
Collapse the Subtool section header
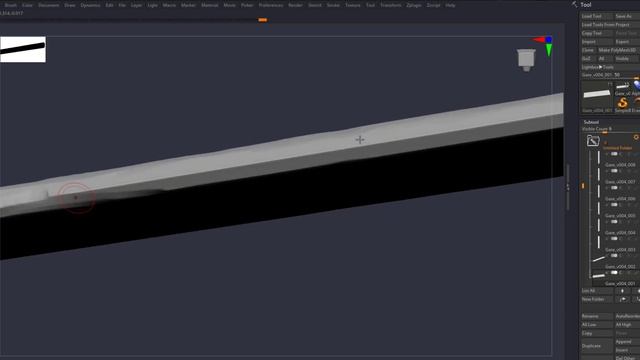click(591, 122)
